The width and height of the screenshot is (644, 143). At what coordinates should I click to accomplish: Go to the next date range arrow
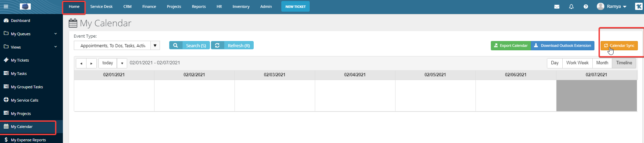pos(91,63)
